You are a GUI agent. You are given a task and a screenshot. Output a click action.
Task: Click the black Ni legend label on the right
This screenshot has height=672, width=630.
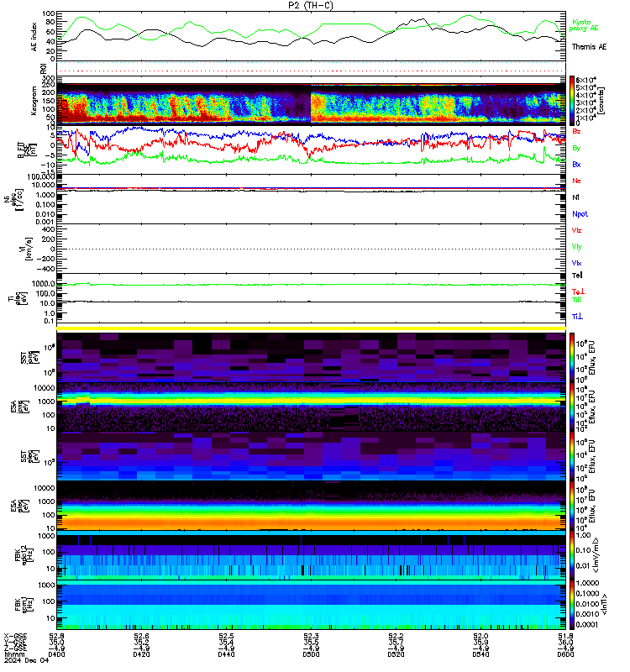[x=575, y=197]
